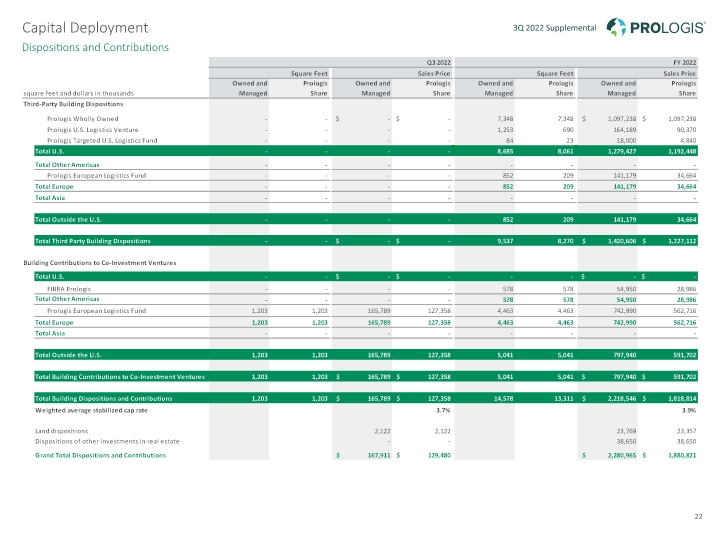Screen dimensions: 720x540
Task: Select 'Weighted average stabilized cap rate' label
Action: tap(91, 411)
